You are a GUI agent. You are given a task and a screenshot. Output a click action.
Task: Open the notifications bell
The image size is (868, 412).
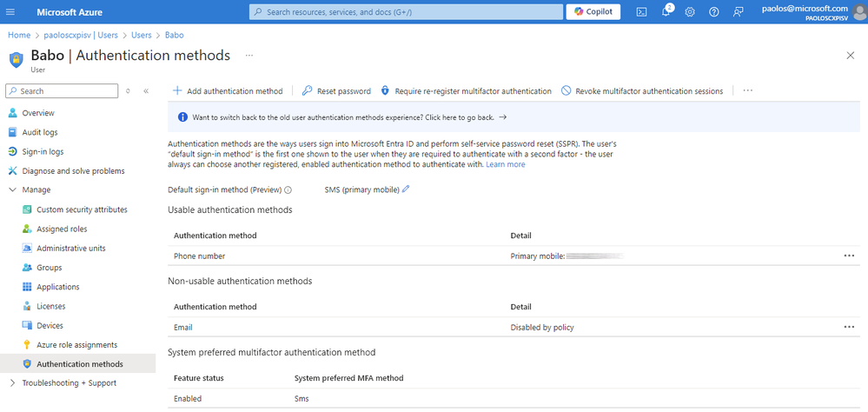[x=666, y=11]
